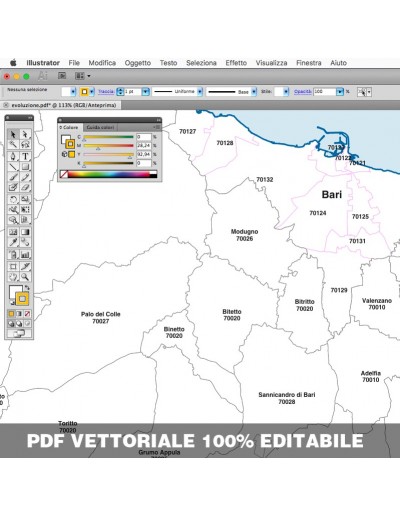The image size is (400, 517).
Task: Open the Arrange Documents dropdown
Action: pyautogui.click(x=83, y=76)
